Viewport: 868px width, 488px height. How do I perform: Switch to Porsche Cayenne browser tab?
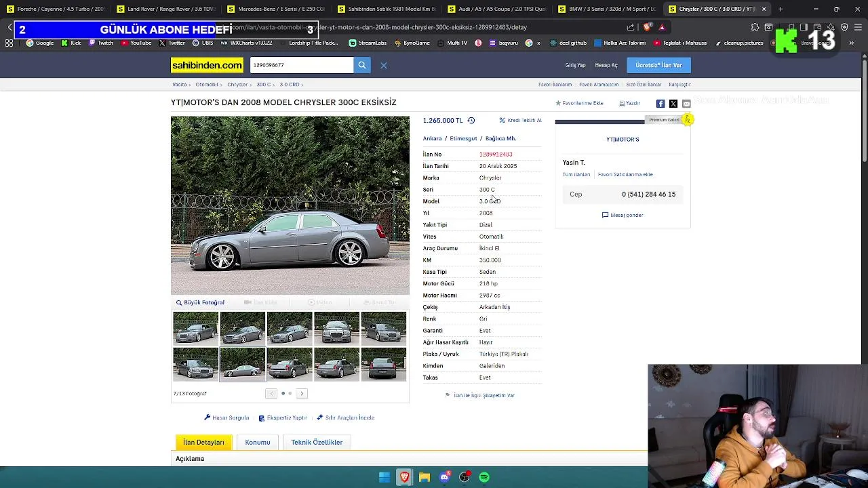pyautogui.click(x=56, y=9)
